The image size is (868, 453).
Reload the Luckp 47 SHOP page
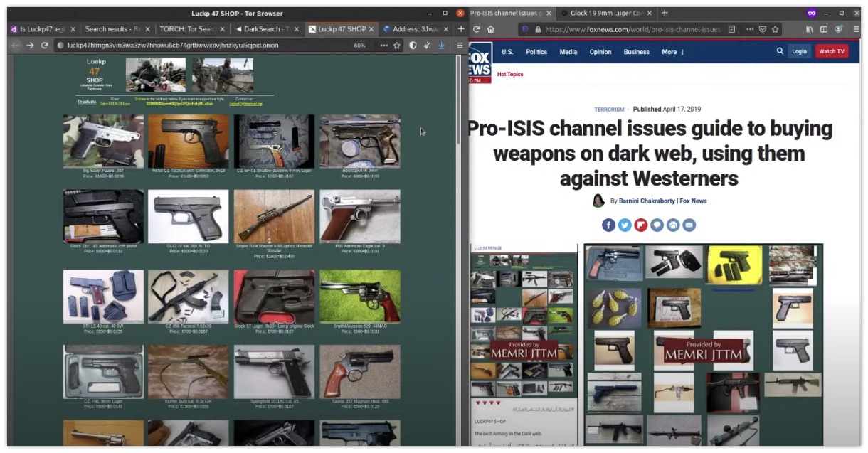[44, 45]
